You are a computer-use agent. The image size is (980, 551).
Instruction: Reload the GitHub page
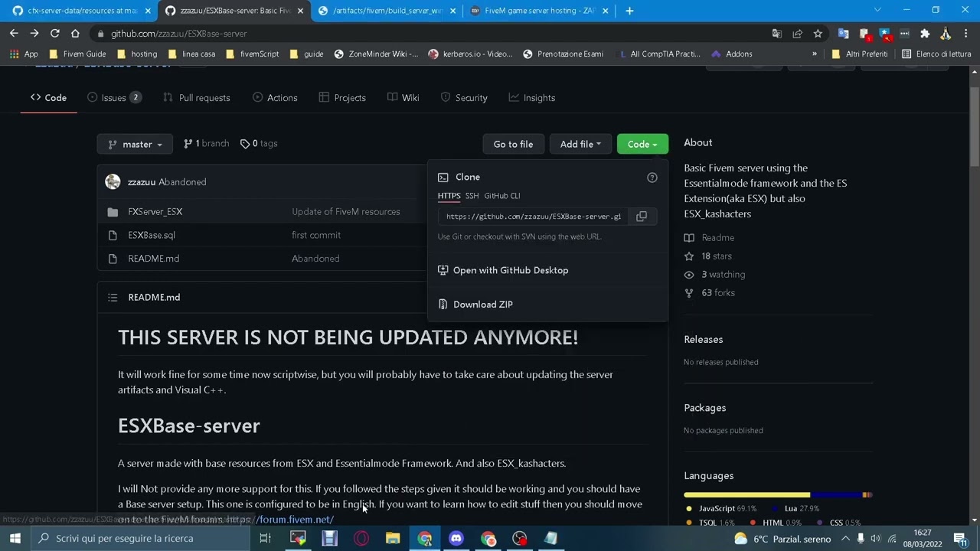[x=54, y=34]
